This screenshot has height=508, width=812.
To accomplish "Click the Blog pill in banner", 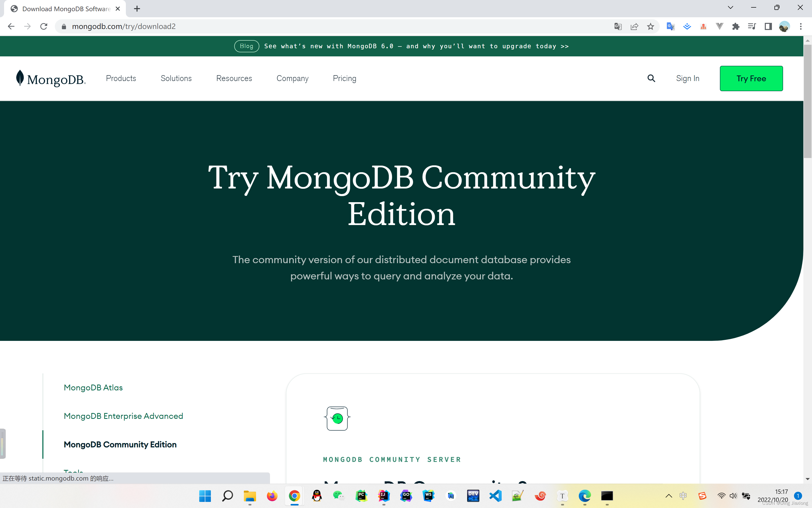I will tap(247, 46).
